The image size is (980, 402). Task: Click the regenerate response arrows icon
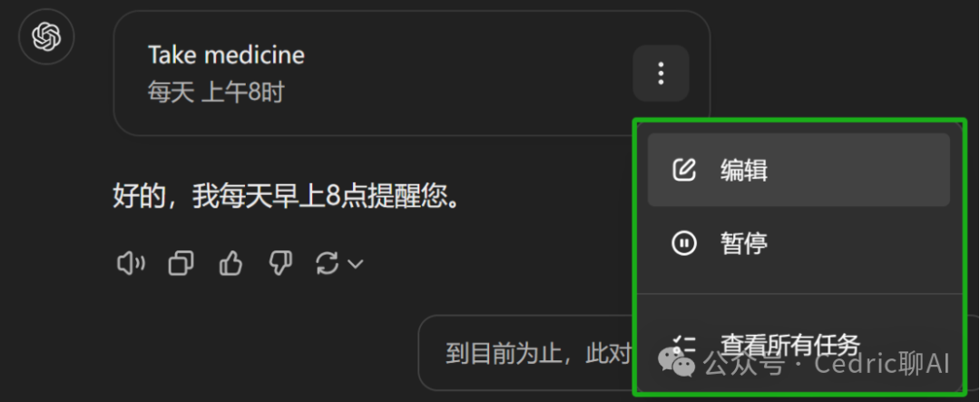328,264
